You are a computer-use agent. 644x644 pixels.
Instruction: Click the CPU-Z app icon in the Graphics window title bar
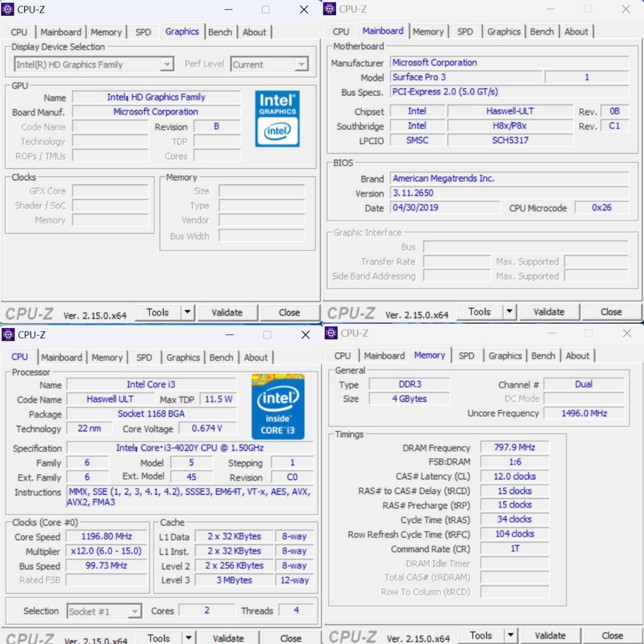click(8, 9)
